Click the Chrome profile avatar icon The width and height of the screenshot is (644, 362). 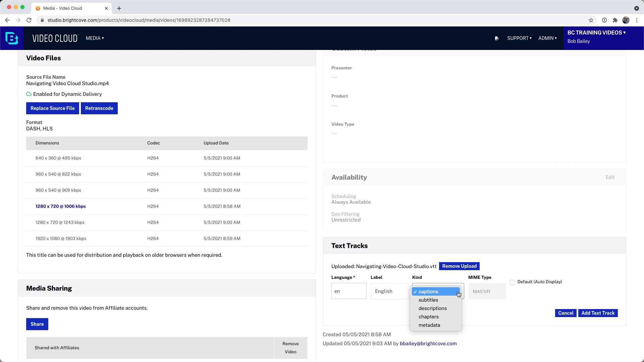point(626,20)
